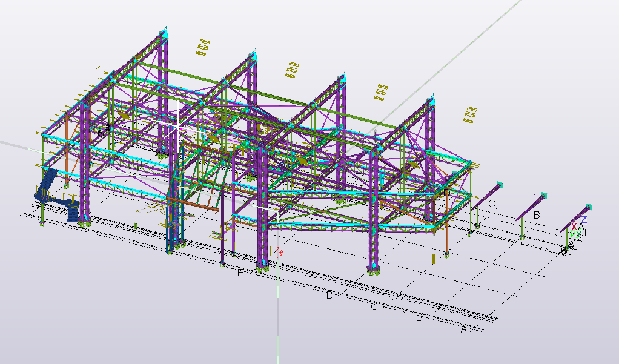The image size is (619, 364).
Task: Click the orange vertical column at right corner
Action: coord(447,230)
